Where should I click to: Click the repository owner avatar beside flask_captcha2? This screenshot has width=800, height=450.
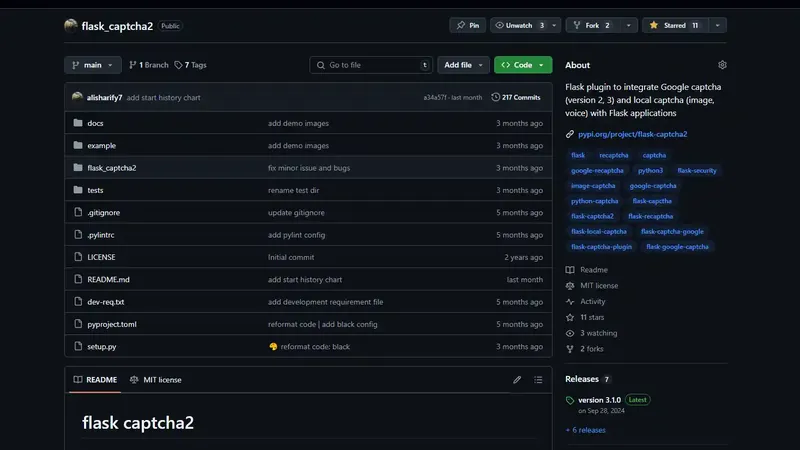point(71,26)
